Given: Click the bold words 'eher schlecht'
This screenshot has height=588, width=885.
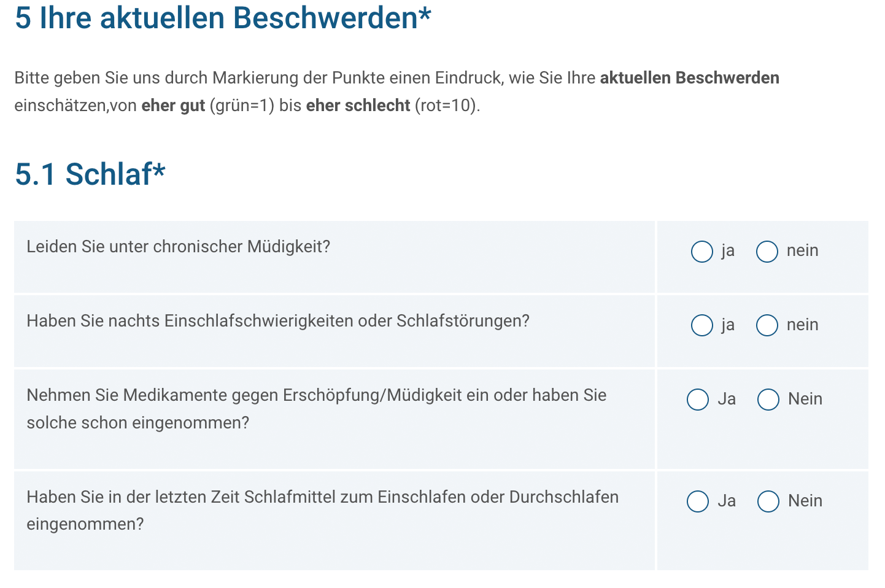Looking at the screenshot, I should [358, 106].
